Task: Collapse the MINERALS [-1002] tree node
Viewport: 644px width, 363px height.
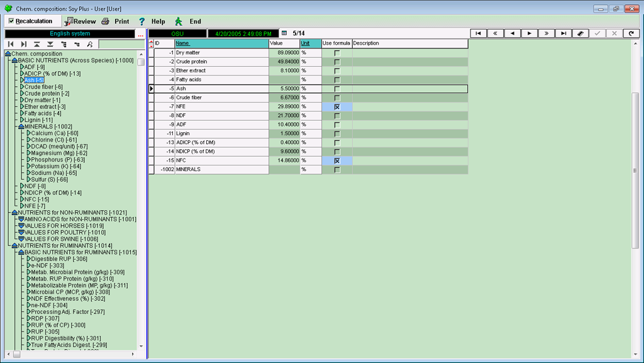Action: [x=21, y=126]
